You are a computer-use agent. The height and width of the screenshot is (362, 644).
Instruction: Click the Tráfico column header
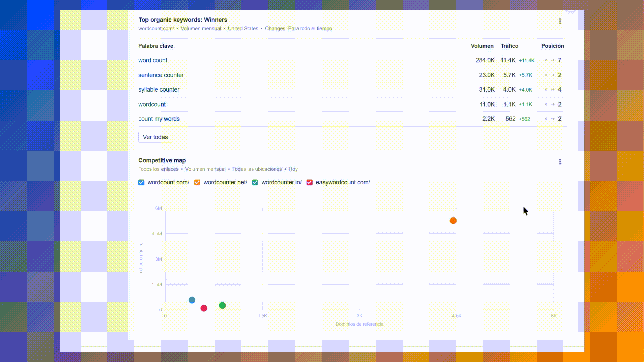(509, 46)
